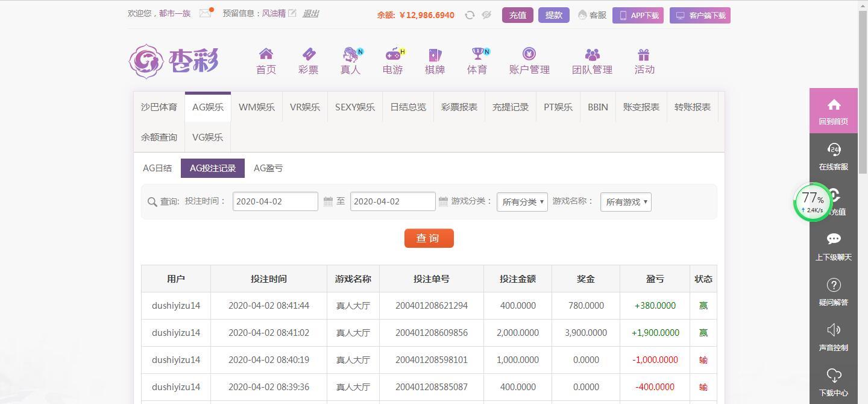Click the 在线客服 online service sidebar icon
The image size is (868, 404).
tap(834, 156)
